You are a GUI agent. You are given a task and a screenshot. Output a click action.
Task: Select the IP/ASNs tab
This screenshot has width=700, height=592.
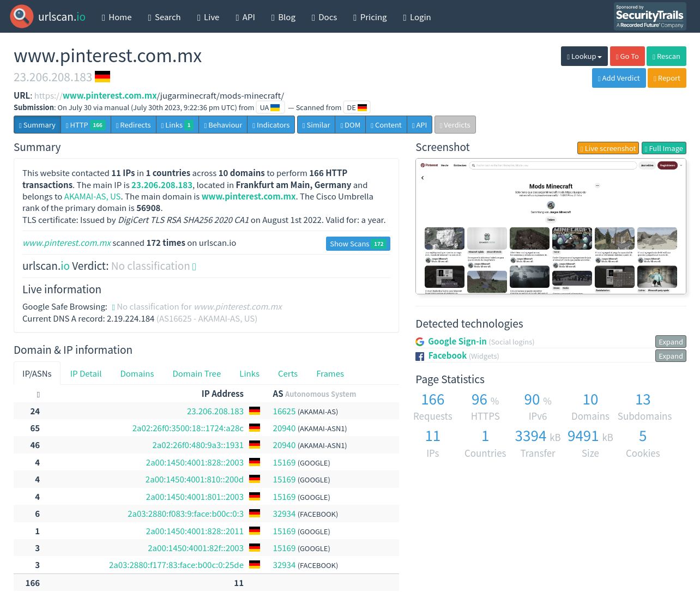click(37, 373)
